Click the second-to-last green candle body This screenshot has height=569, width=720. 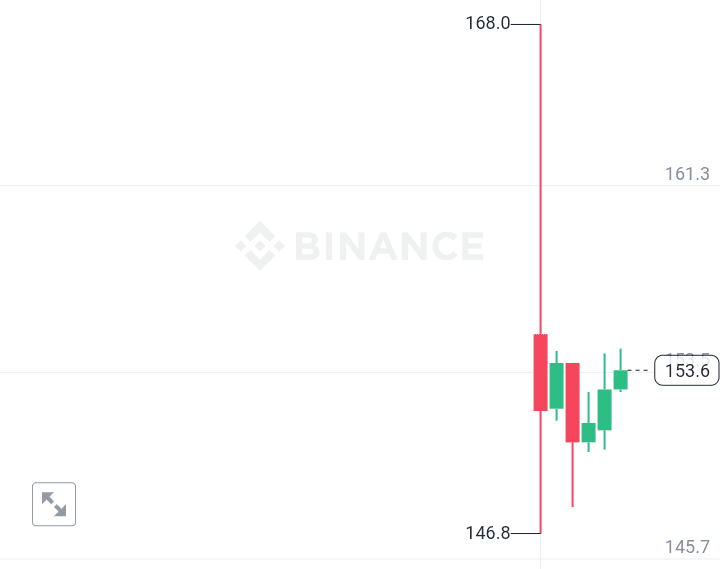tap(604, 409)
